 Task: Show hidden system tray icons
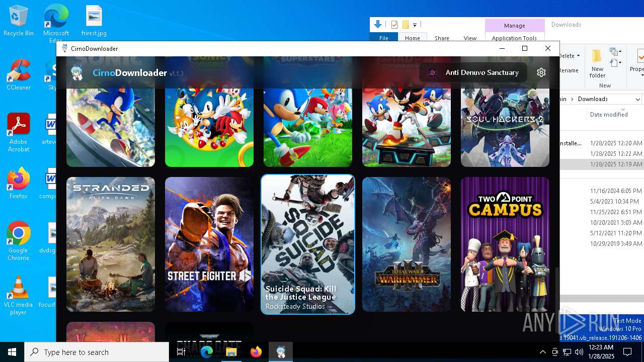click(542, 352)
